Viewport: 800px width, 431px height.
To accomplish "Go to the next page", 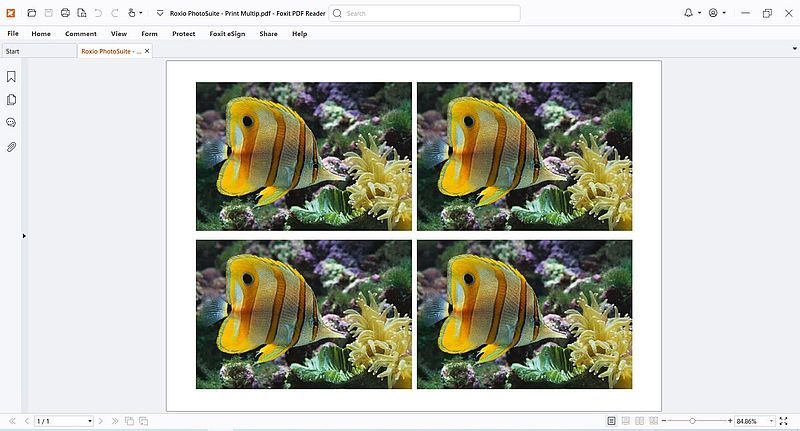I will point(102,421).
